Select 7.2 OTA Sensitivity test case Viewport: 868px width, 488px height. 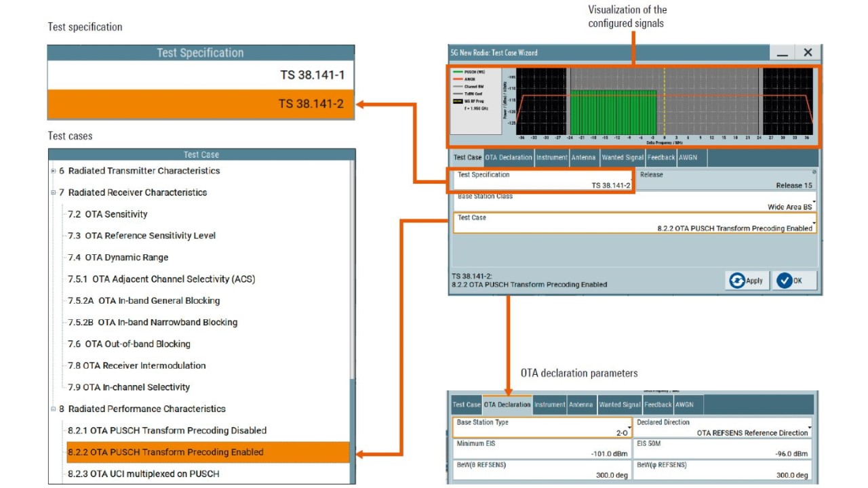point(107,214)
